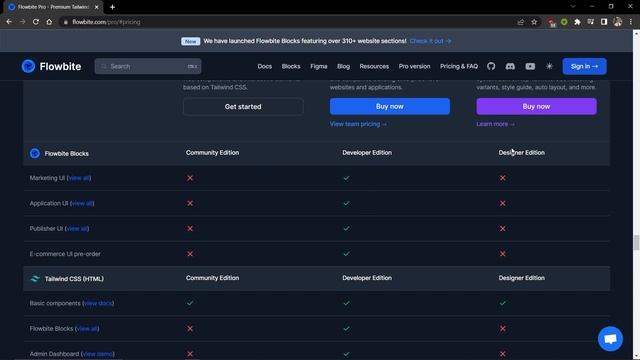Viewport: 640px width, 360px height.
Task: Open view all link for Marketing UI
Action: click(x=79, y=178)
